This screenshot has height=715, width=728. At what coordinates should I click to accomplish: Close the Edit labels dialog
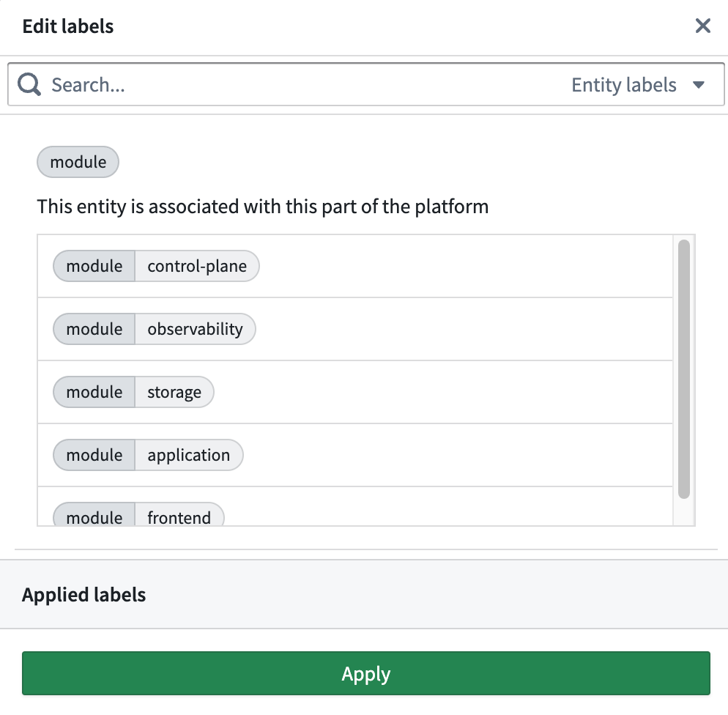coord(703,26)
